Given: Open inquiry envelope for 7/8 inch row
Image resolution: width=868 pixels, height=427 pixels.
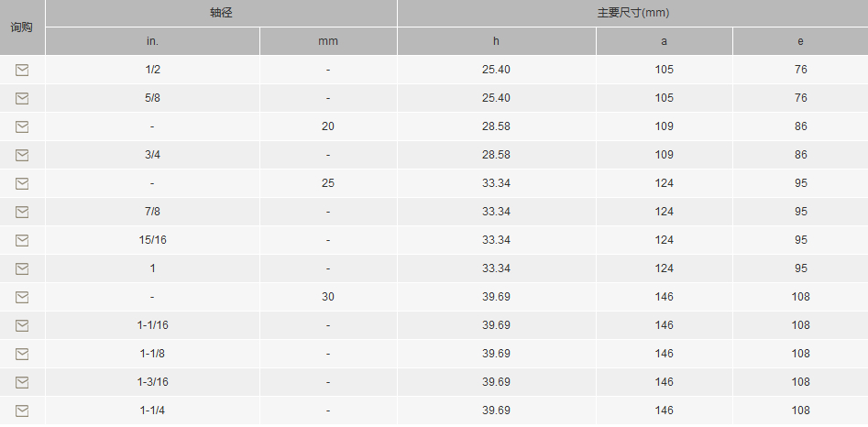Looking at the screenshot, I should tap(22, 212).
